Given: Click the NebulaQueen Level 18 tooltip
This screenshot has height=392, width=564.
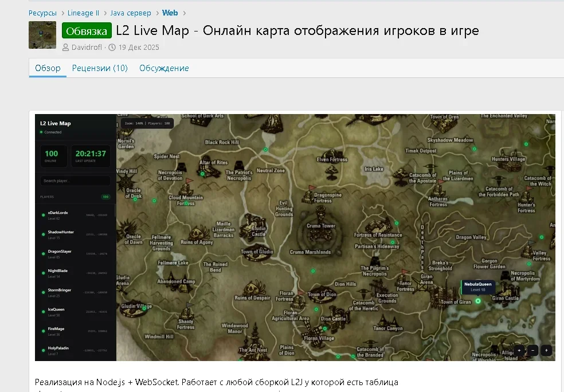Looking at the screenshot, I should pyautogui.click(x=477, y=287).
